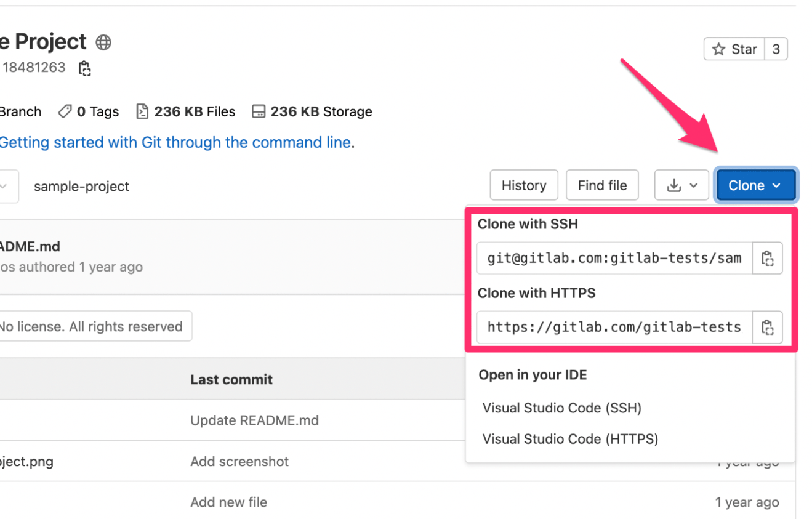Click the Find file button

[601, 185]
